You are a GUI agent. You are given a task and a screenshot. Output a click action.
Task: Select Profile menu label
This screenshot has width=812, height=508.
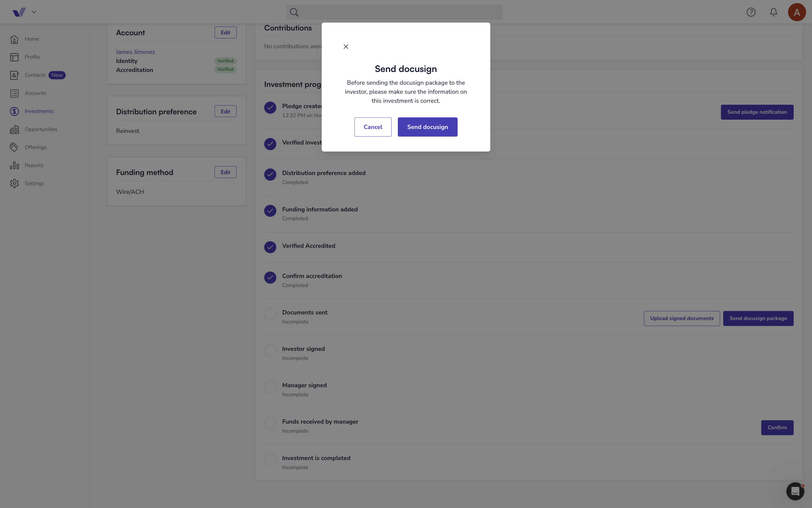(32, 57)
